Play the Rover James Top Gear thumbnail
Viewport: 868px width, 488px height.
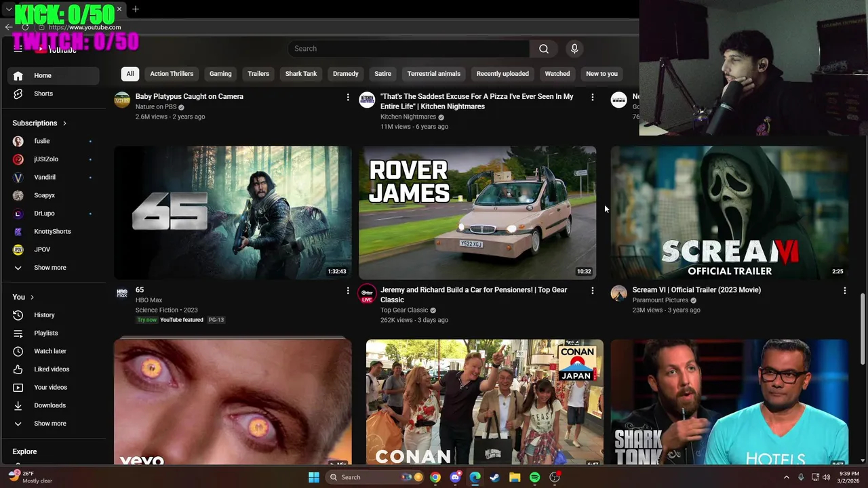(x=477, y=212)
